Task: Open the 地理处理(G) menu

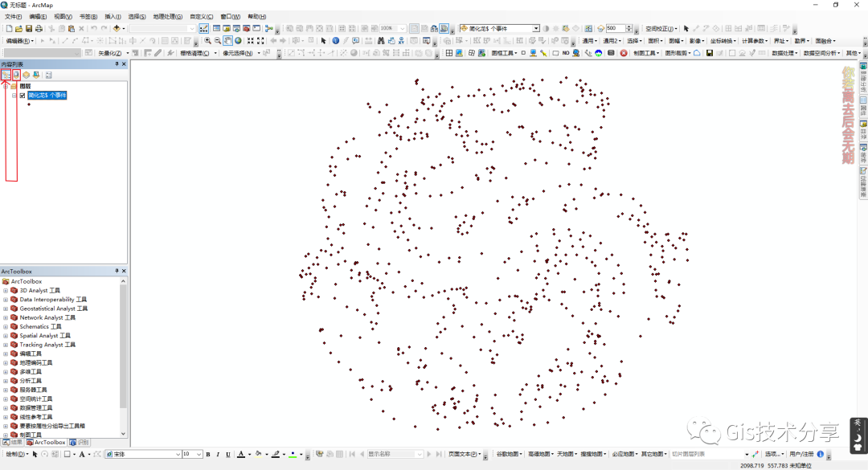Action: click(x=167, y=16)
